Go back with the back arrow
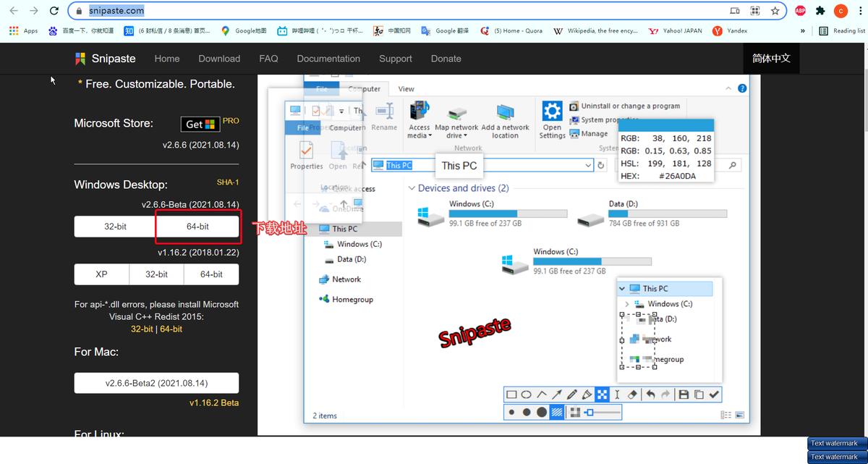Image resolution: width=868 pixels, height=464 pixels. [x=14, y=11]
